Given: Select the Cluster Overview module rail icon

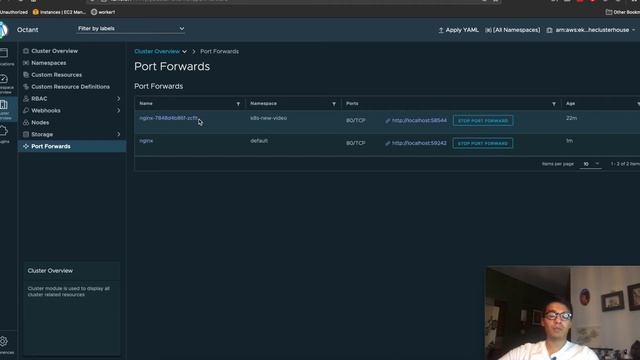Looking at the screenshot, I should (5, 109).
